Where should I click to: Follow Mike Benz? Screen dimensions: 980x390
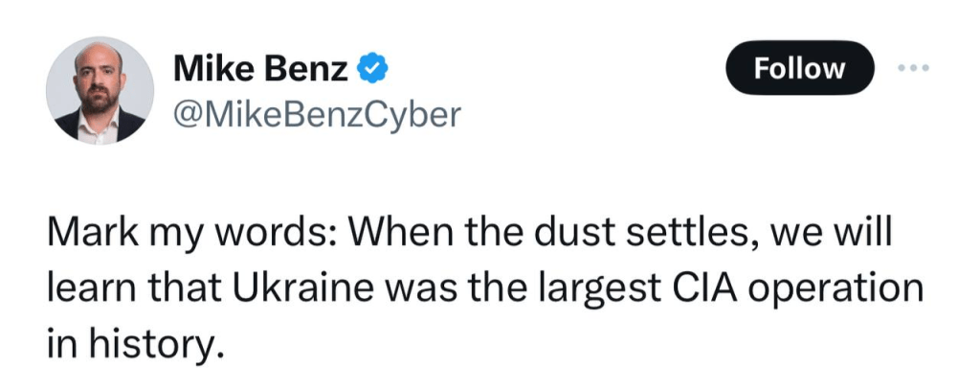click(x=799, y=69)
